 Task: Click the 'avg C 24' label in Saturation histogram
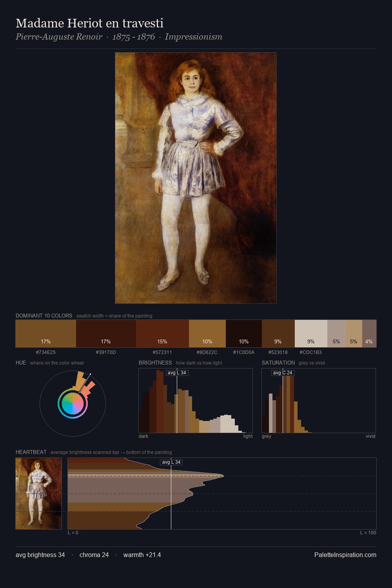point(283,373)
